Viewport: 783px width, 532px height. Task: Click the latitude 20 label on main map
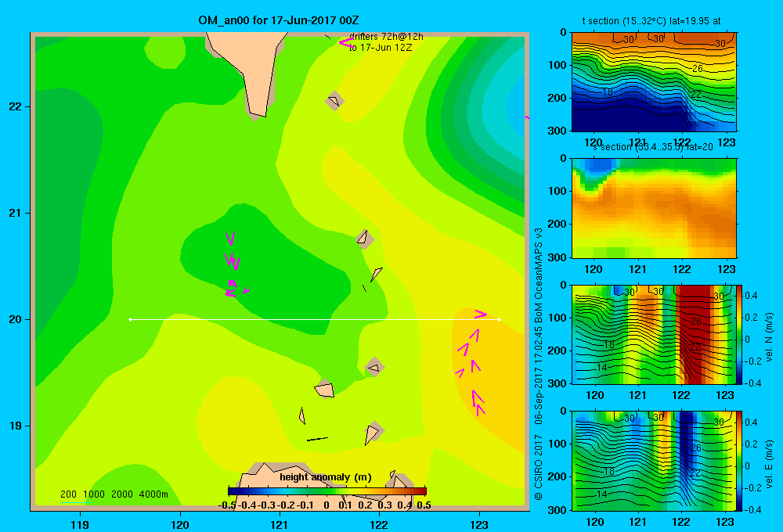(x=16, y=319)
